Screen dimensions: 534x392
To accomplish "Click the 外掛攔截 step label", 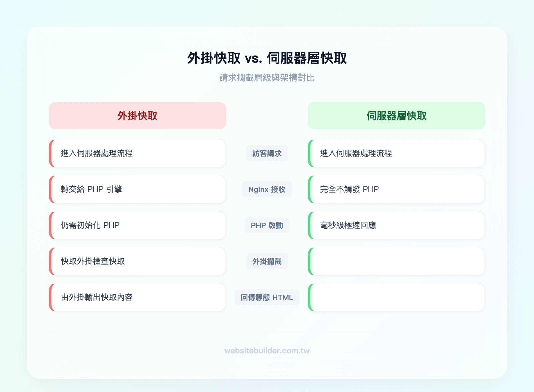I will click(x=267, y=261).
